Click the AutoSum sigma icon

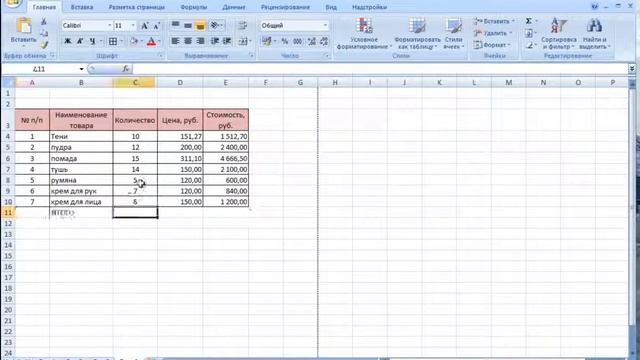click(x=529, y=21)
